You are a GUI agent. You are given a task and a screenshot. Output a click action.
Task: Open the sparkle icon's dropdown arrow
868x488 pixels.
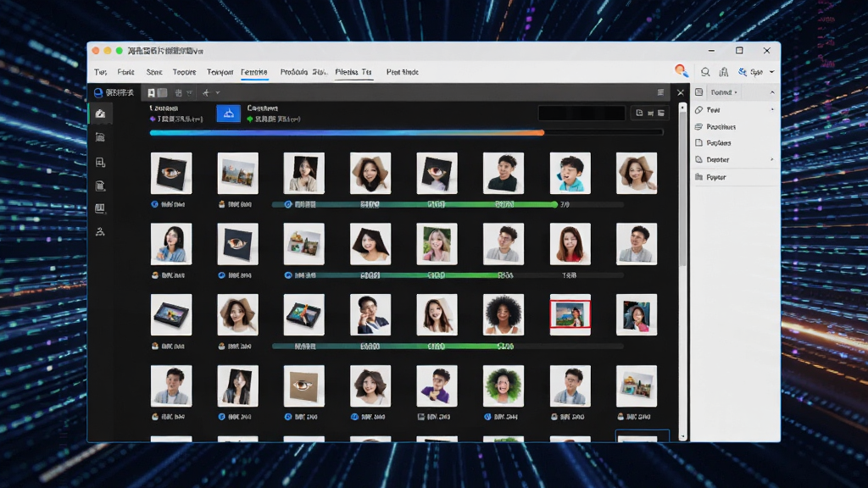(218, 93)
